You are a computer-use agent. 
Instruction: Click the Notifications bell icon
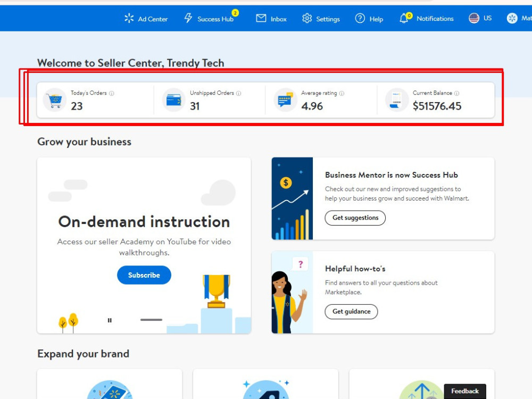click(404, 19)
